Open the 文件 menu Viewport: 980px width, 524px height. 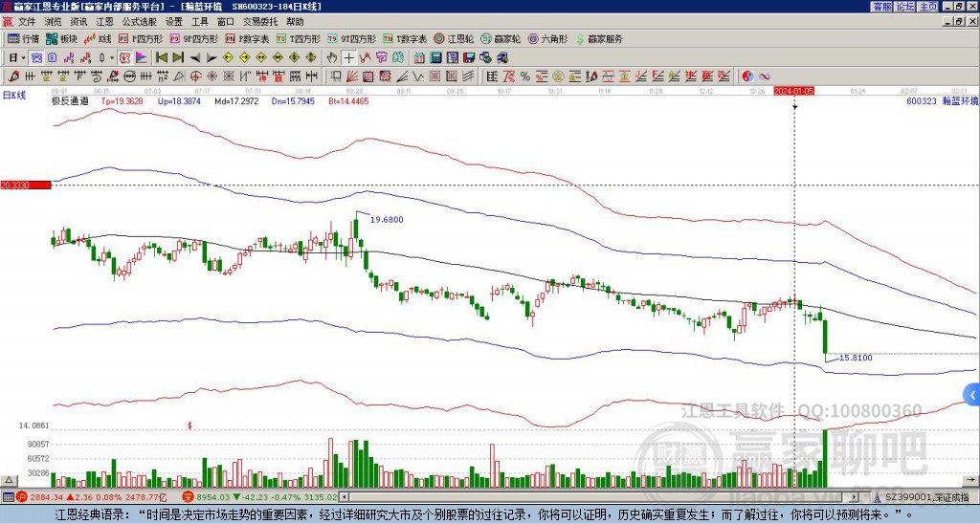click(x=27, y=22)
